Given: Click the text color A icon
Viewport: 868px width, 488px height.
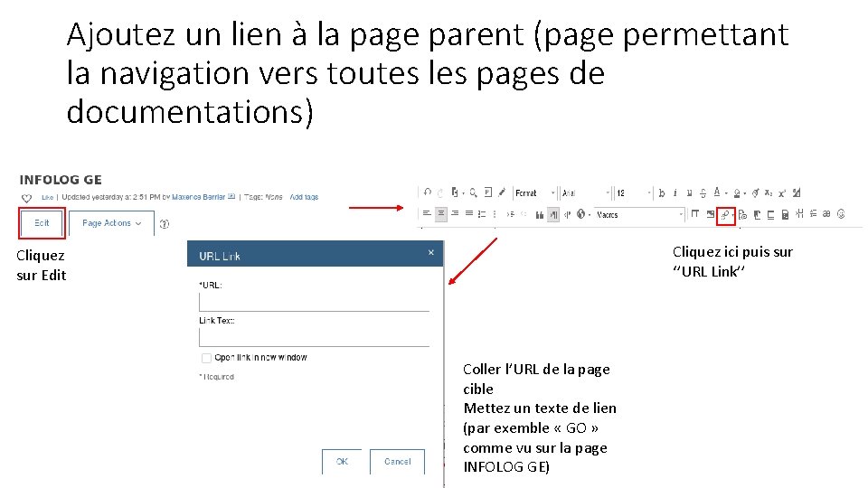Looking at the screenshot, I should pos(717,192).
